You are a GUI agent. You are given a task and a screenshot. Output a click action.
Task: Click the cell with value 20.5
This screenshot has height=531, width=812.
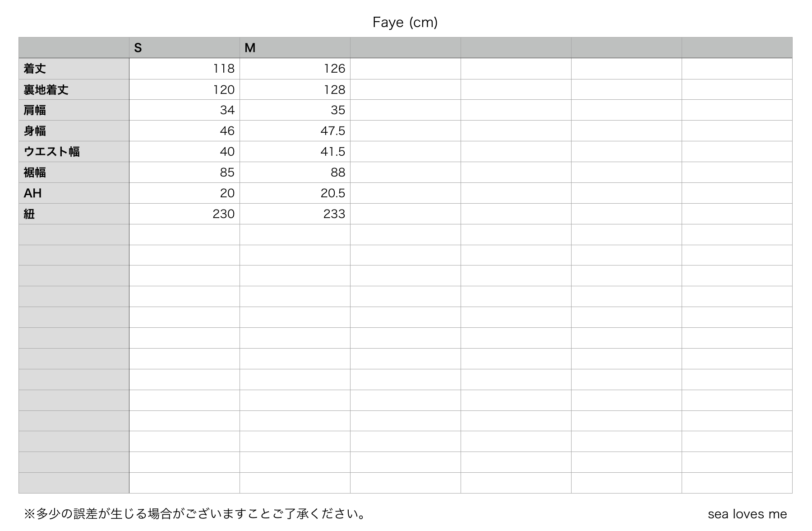(x=295, y=193)
